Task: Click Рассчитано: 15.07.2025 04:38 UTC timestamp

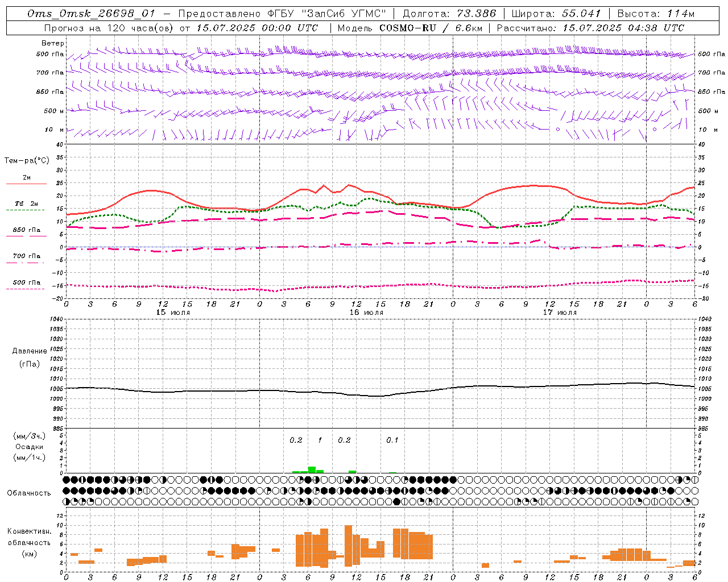Action: (591, 28)
